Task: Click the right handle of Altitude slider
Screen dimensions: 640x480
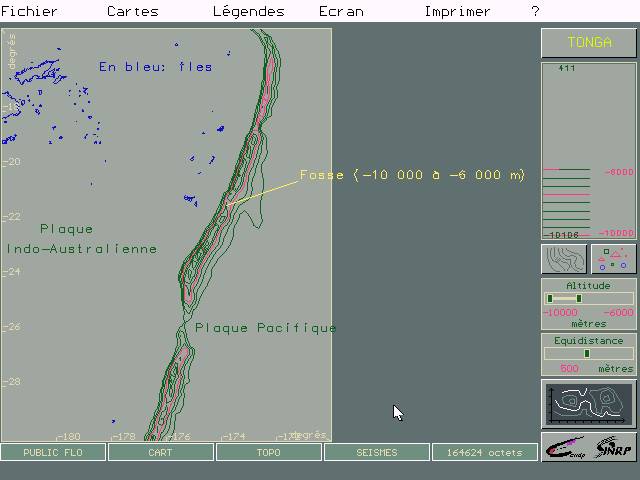Action: 579,298
